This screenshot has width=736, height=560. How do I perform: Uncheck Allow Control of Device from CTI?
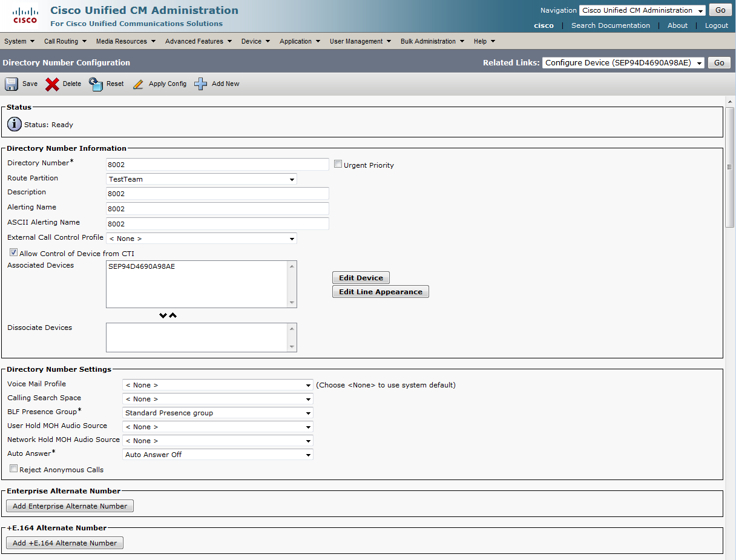(13, 252)
